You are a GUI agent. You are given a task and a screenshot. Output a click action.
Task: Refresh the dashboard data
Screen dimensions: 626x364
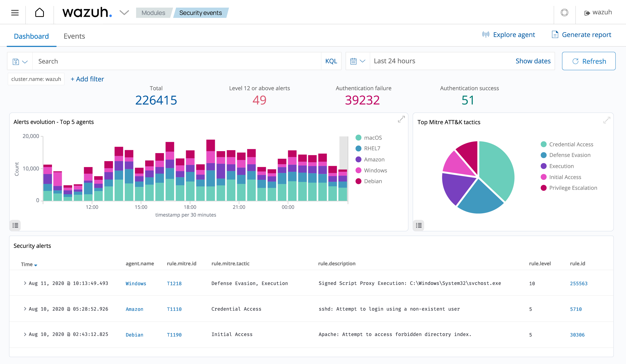click(x=589, y=61)
